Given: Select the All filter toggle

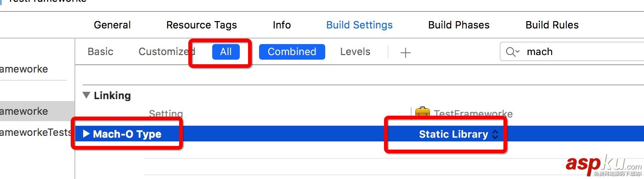Looking at the screenshot, I should coord(226,52).
